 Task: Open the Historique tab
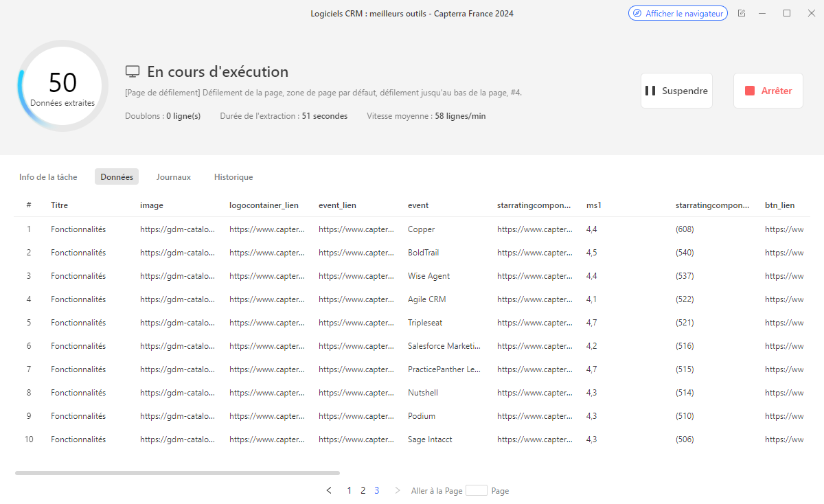tap(233, 177)
